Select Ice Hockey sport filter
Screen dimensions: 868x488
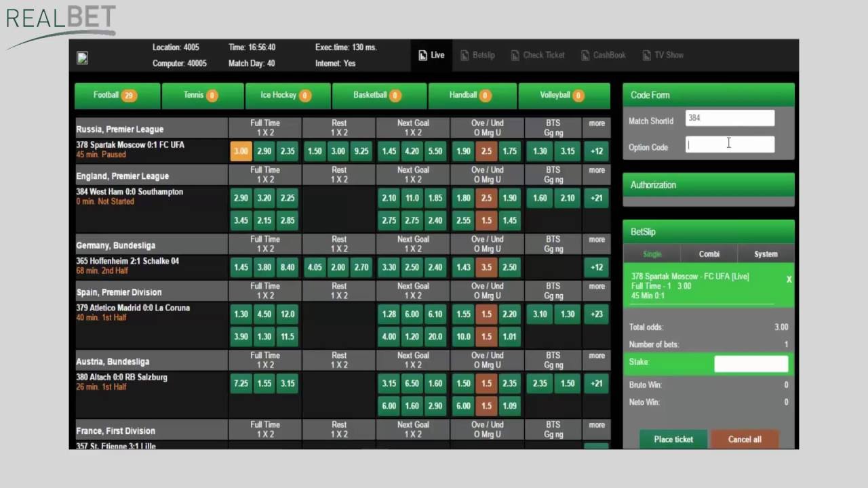point(288,96)
